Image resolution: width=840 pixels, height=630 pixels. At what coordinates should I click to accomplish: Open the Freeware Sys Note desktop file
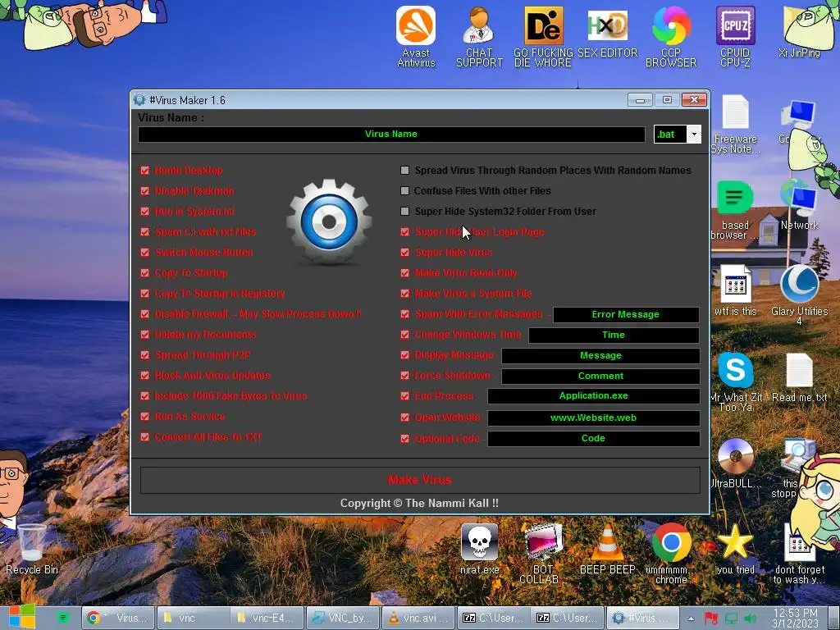coord(735,125)
